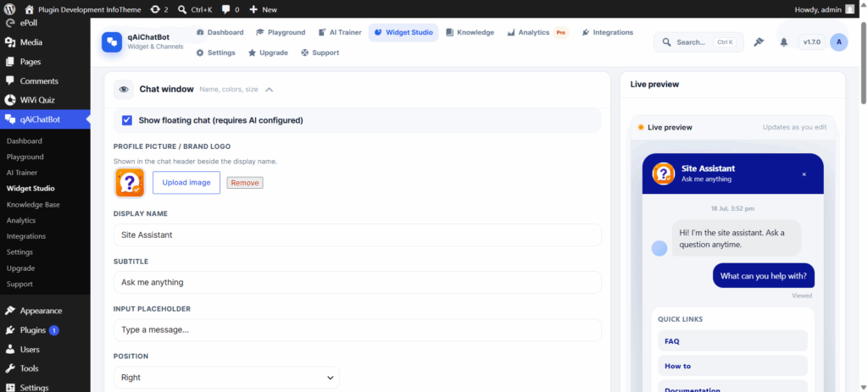Screen dimensions: 868x392
Task: Click Plugin Development InfoTheme site name
Action: tap(83, 9)
